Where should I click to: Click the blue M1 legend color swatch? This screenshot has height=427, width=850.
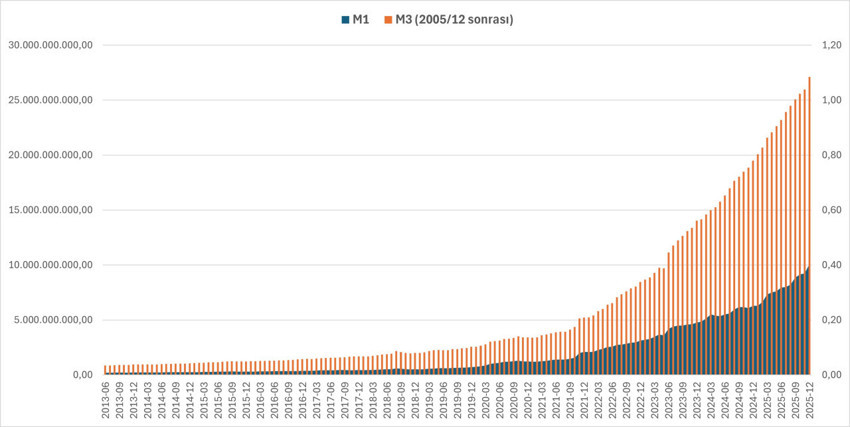(x=345, y=20)
